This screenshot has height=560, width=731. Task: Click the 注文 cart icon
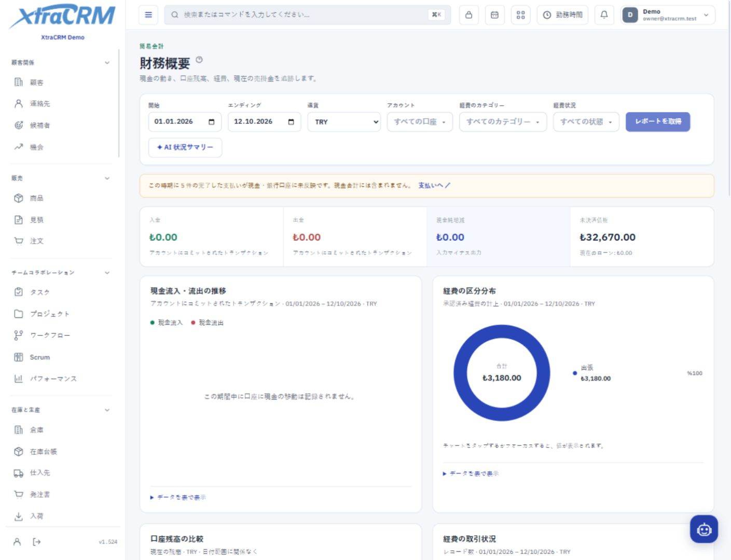pyautogui.click(x=19, y=241)
